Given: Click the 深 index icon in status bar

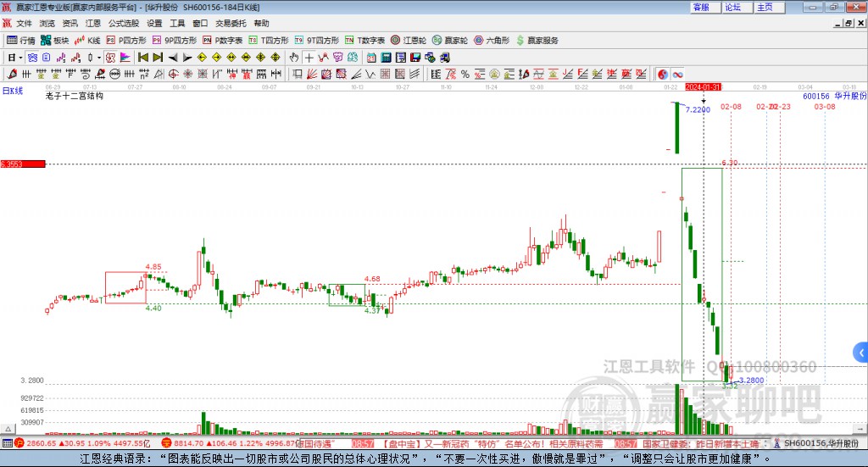Looking at the screenshot, I should coord(167,443).
